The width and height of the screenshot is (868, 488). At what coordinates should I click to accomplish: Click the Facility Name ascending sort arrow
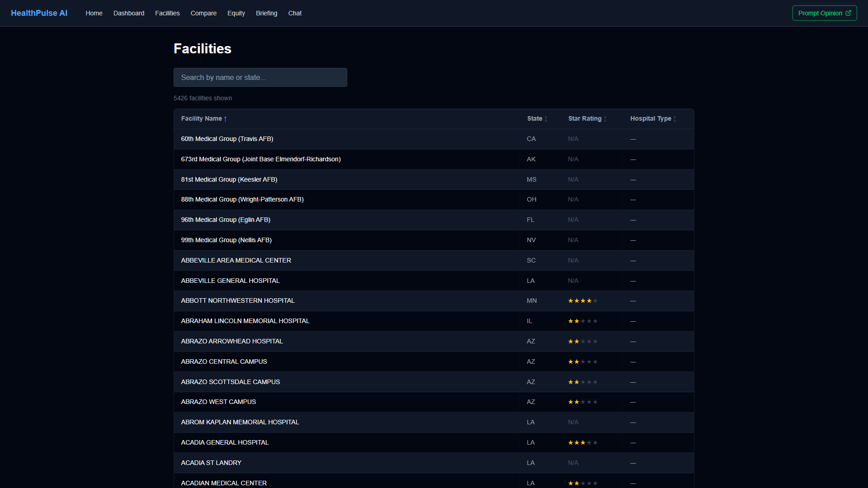(x=225, y=119)
